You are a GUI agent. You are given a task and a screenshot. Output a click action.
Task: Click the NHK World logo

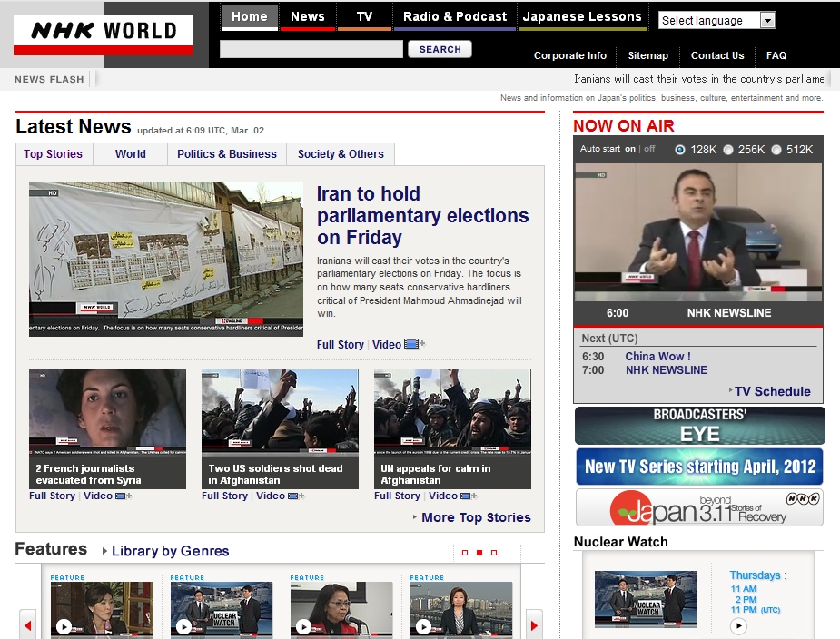tap(103, 34)
